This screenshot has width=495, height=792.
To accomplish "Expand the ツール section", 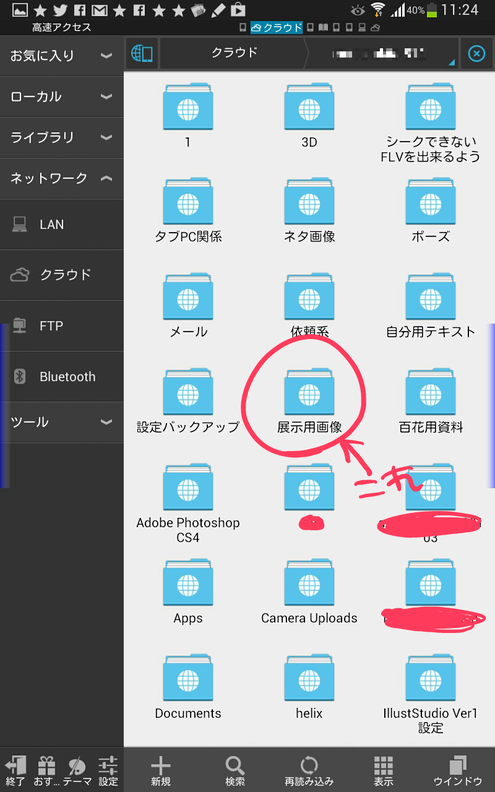I will point(62,422).
